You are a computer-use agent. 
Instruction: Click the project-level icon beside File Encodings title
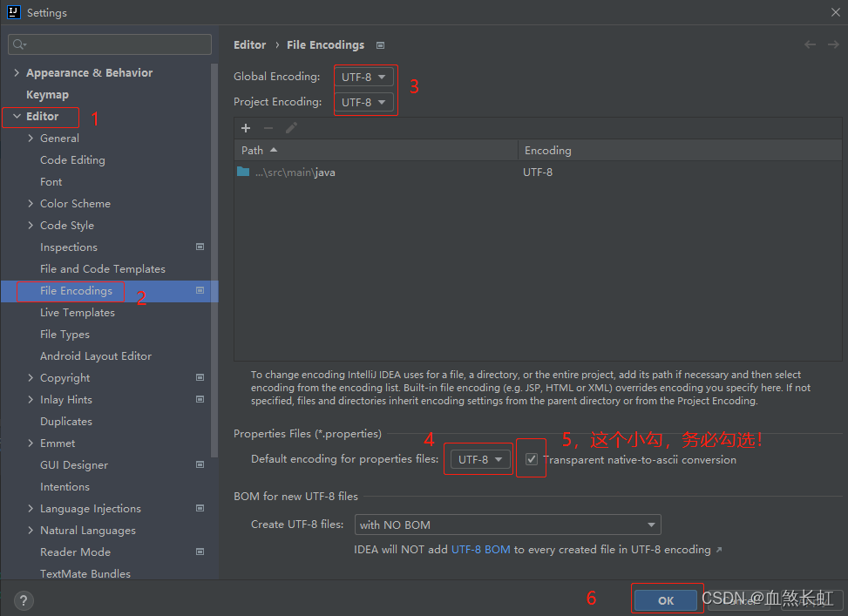coord(380,45)
